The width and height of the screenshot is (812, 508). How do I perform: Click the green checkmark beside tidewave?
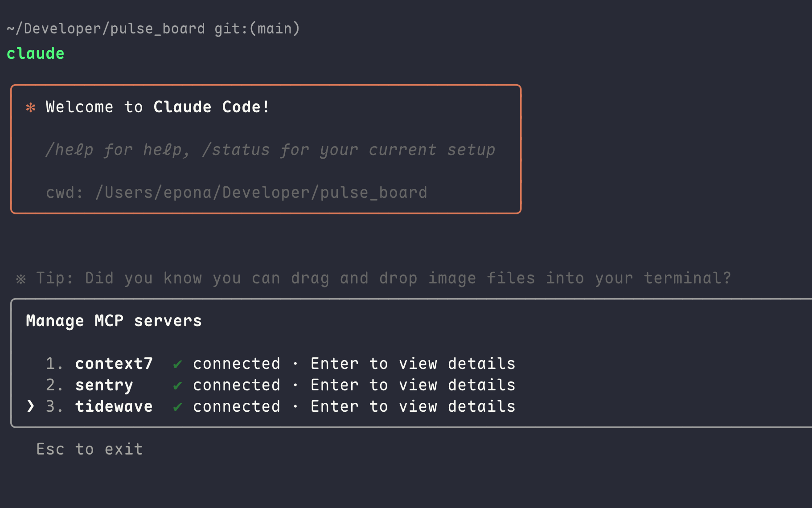177,407
